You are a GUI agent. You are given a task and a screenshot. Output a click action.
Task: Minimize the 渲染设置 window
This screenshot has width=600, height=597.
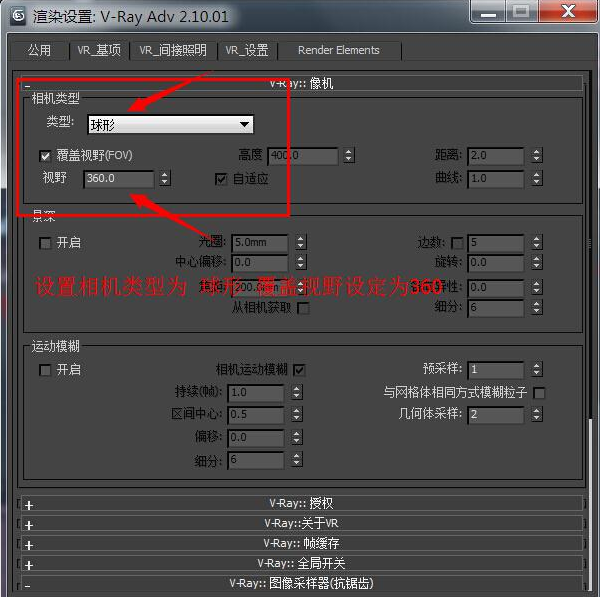(488, 12)
